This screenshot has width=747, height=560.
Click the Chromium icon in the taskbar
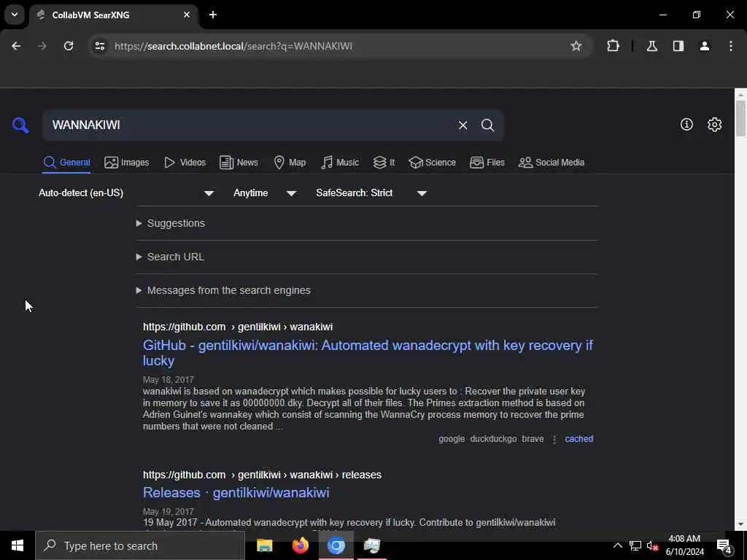pos(336,545)
